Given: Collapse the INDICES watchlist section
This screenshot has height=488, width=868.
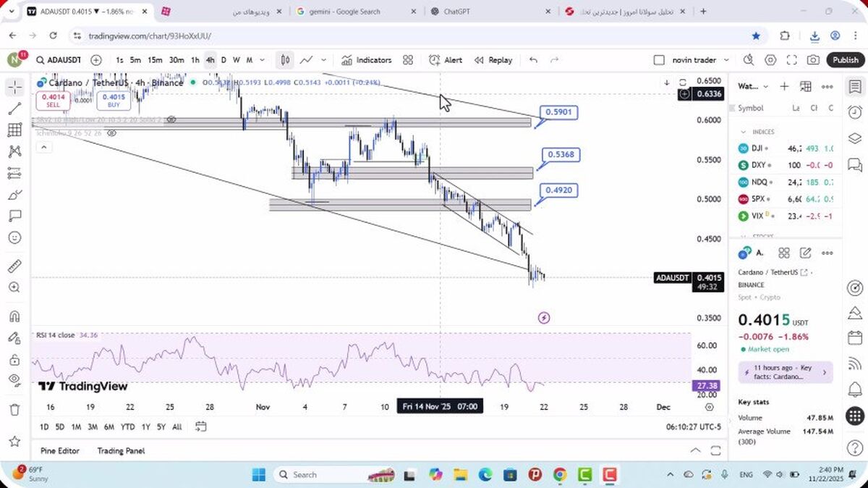Looking at the screenshot, I should coord(743,132).
